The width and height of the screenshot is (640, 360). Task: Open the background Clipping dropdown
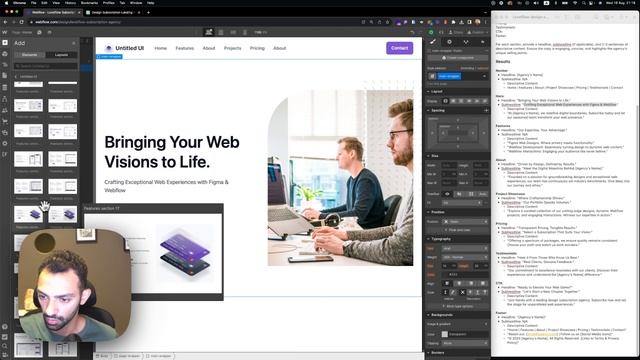(465, 343)
